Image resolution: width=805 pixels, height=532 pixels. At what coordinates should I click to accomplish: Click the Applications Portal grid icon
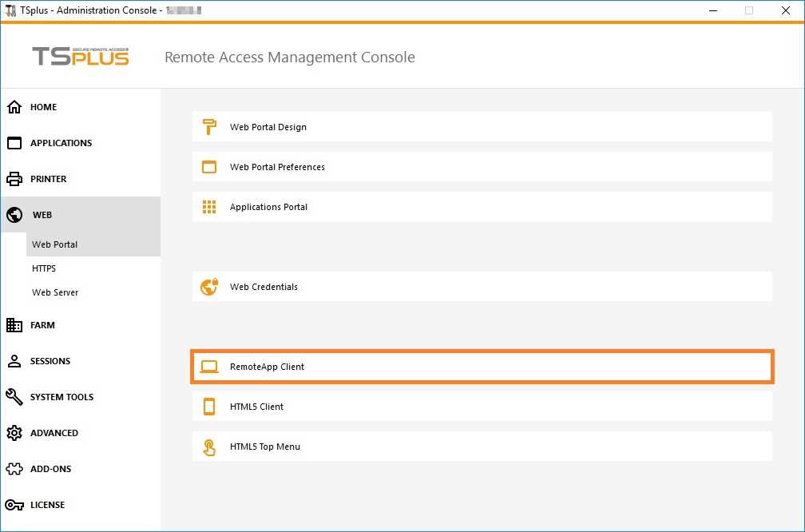(209, 207)
